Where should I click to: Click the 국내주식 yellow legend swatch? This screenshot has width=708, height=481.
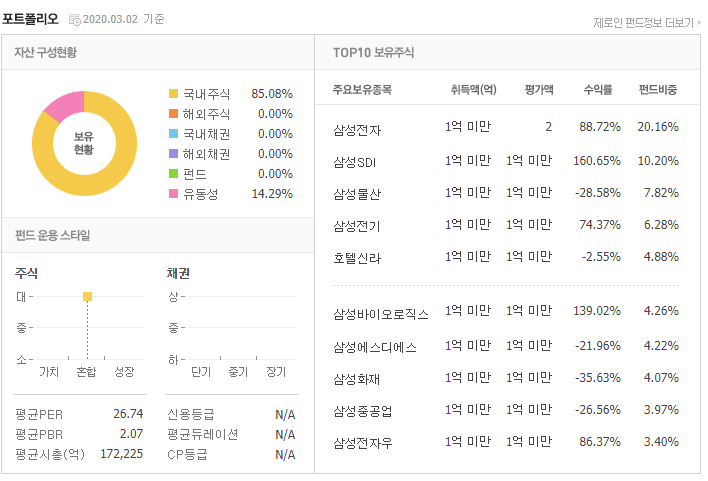173,93
